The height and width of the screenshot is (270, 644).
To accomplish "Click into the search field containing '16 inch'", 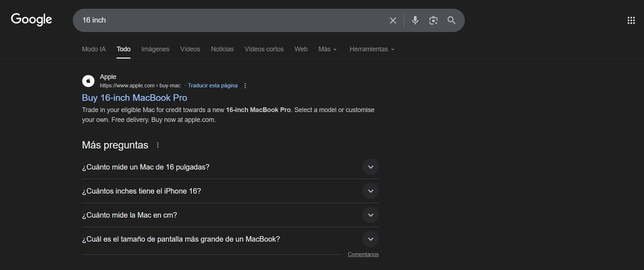I will coord(231,20).
